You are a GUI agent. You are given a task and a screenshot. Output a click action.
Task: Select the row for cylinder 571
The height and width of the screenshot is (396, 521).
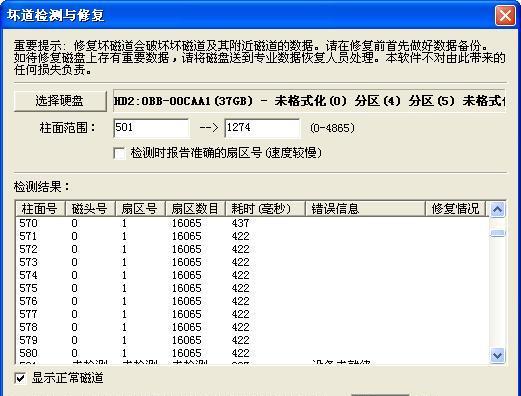click(x=252, y=236)
